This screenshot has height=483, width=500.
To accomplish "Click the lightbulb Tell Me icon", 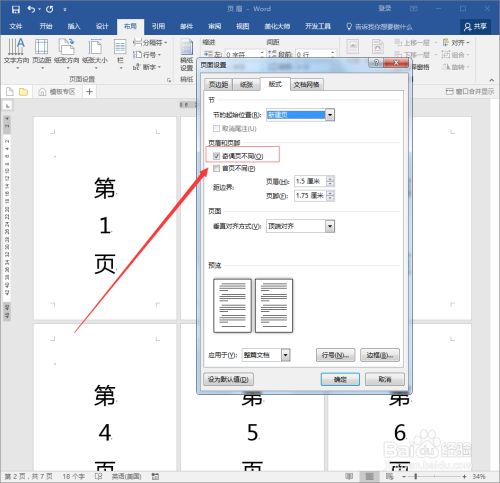I will [x=349, y=26].
